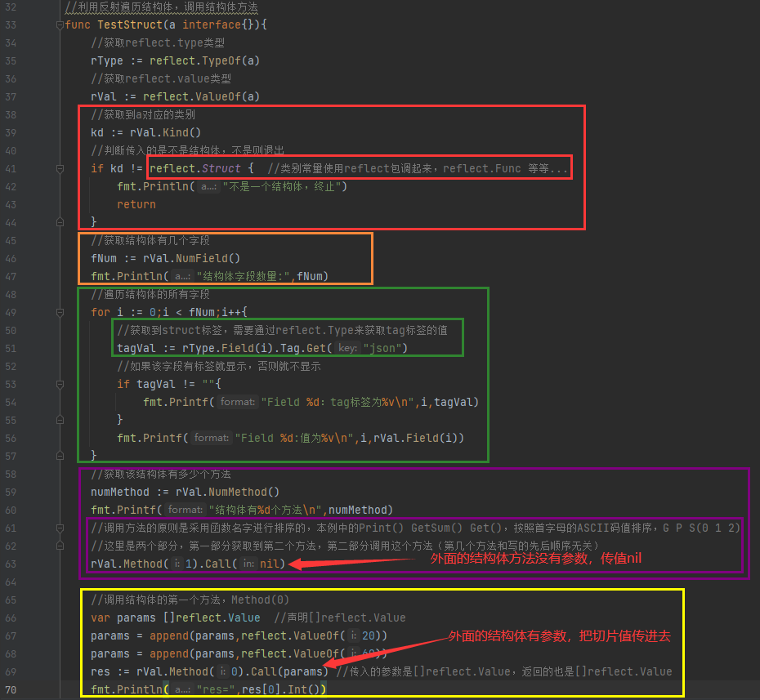Click 'Call(params)' on line 69

(x=289, y=671)
